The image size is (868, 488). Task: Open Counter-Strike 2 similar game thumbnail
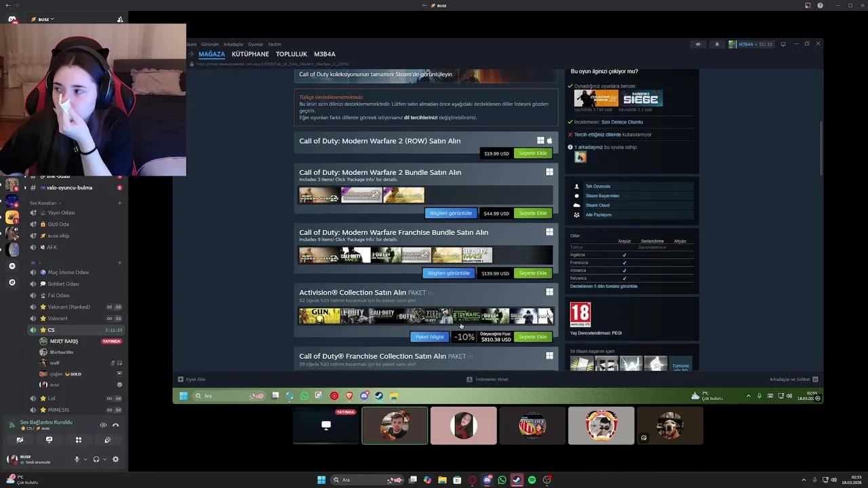596,98
